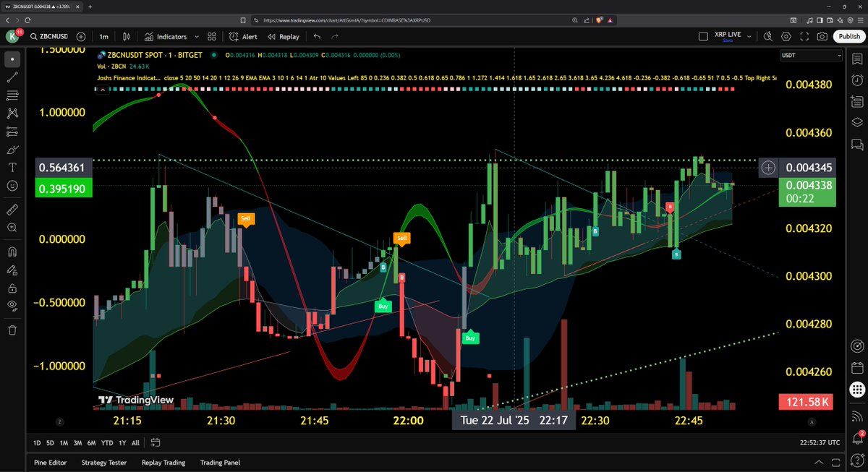Open the Indicators dialog
Image resolution: width=868 pixels, height=472 pixels.
[x=166, y=36]
